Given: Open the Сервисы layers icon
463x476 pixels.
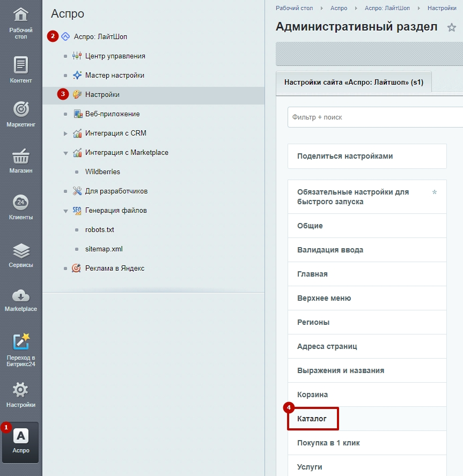Looking at the screenshot, I should pyautogui.click(x=20, y=251).
